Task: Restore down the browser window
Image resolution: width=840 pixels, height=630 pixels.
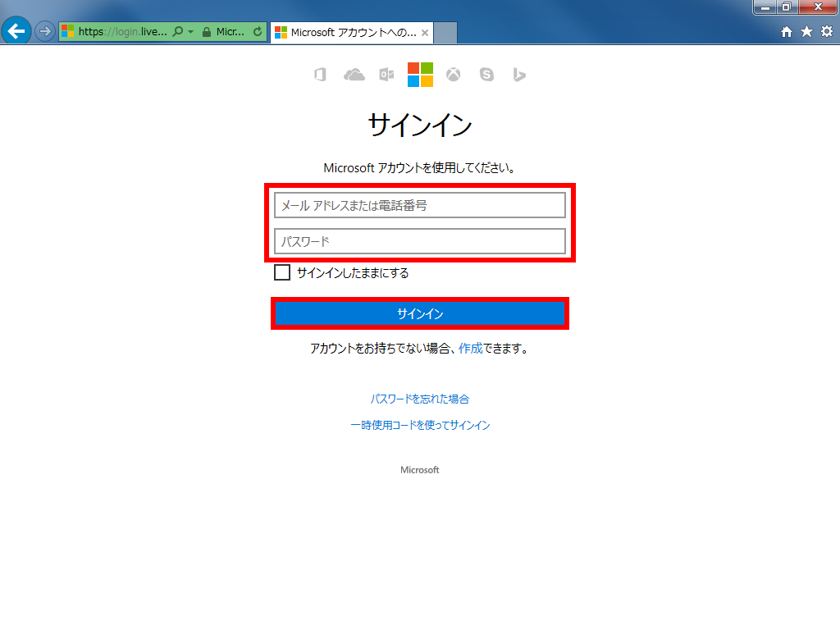Action: click(787, 7)
